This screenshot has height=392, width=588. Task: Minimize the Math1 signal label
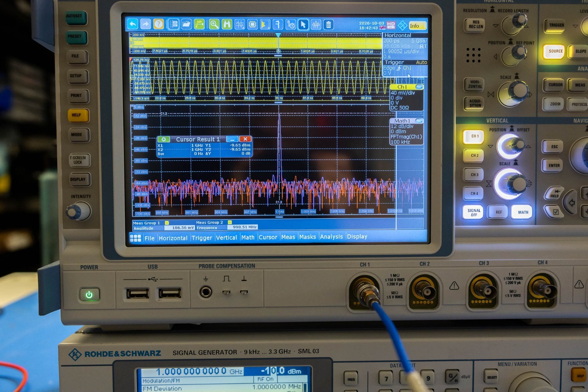pyautogui.click(x=419, y=121)
